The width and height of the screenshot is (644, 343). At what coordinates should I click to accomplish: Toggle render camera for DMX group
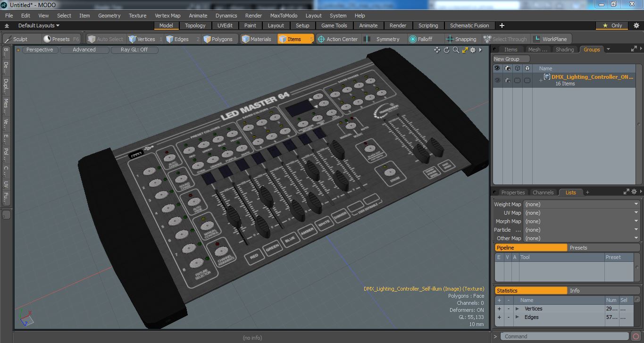point(507,80)
